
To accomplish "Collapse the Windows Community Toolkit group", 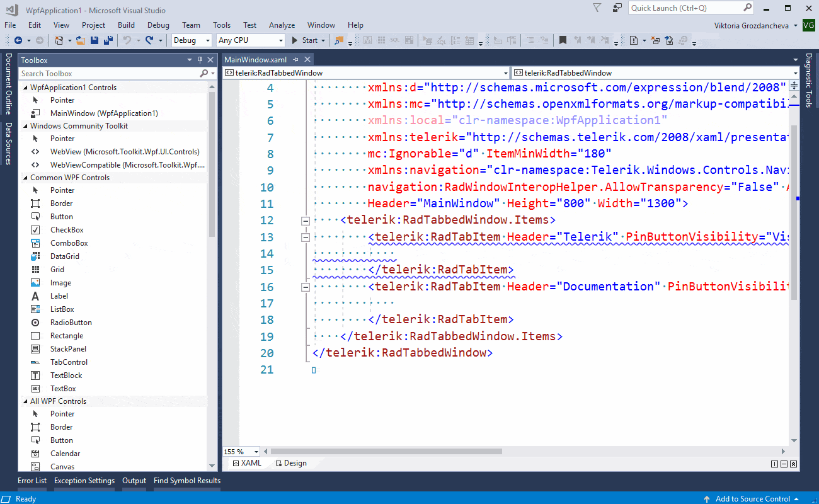I will point(25,126).
